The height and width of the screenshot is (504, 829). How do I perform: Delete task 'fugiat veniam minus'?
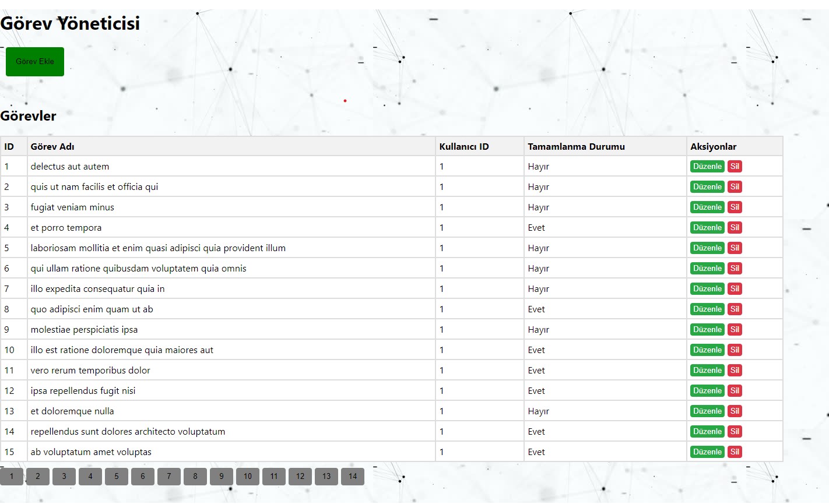(735, 207)
